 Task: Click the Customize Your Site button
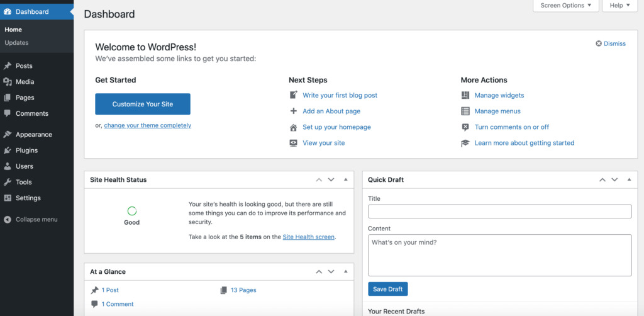143,104
